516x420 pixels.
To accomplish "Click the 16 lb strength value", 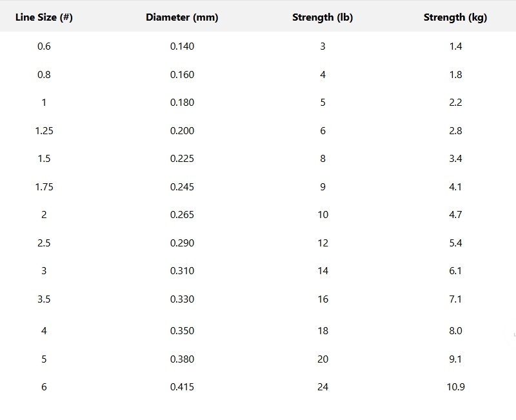I will pyautogui.click(x=323, y=299).
